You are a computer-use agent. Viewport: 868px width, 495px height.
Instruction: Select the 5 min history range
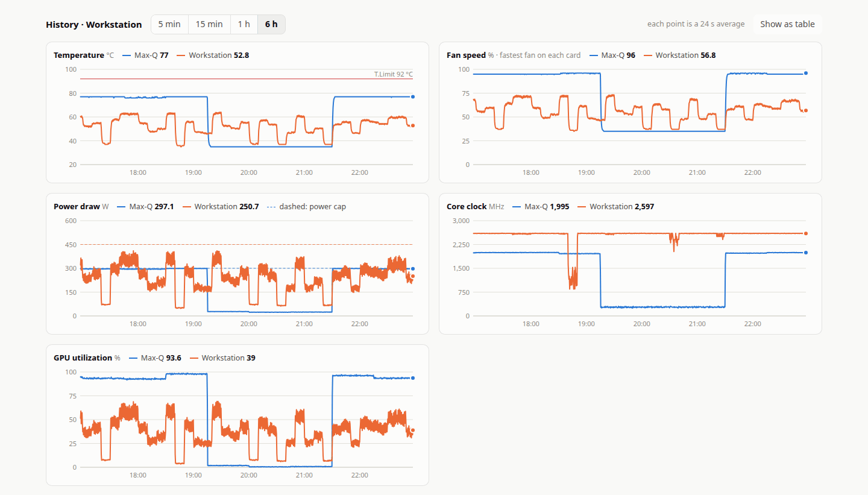tap(169, 24)
